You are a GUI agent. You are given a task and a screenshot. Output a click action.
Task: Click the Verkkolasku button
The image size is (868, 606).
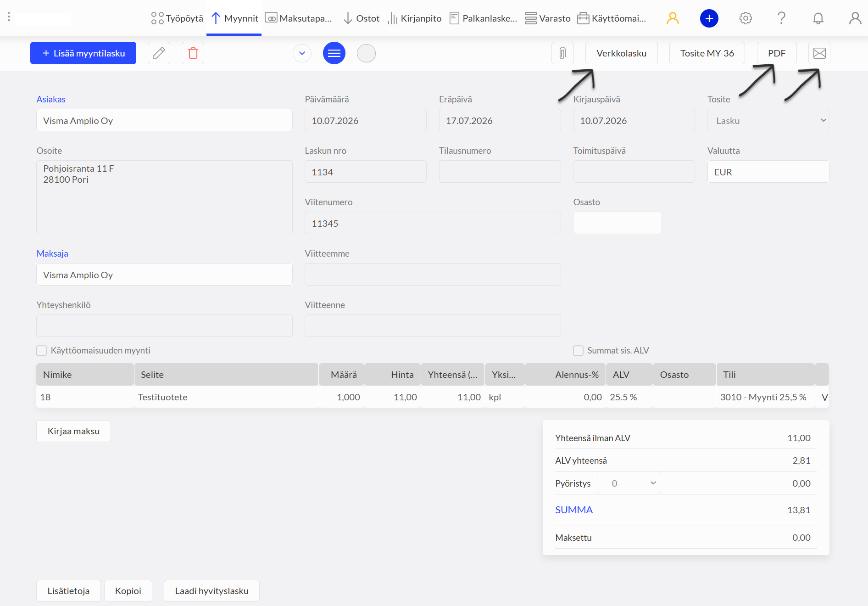(x=621, y=53)
